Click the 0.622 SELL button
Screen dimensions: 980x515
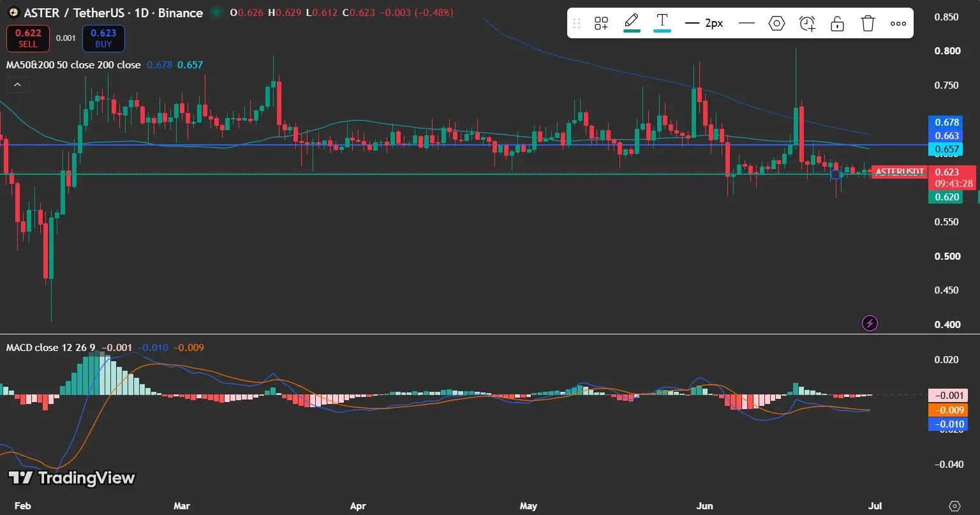27,38
